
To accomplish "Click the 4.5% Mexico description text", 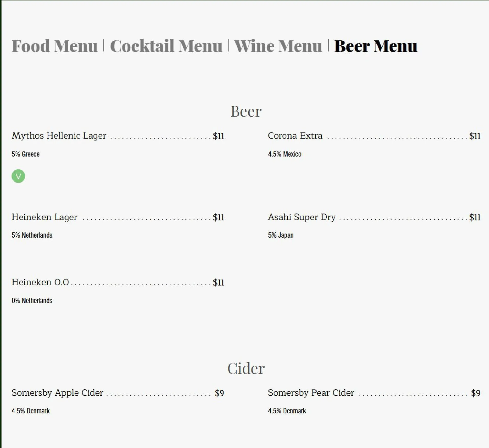I will pos(285,154).
